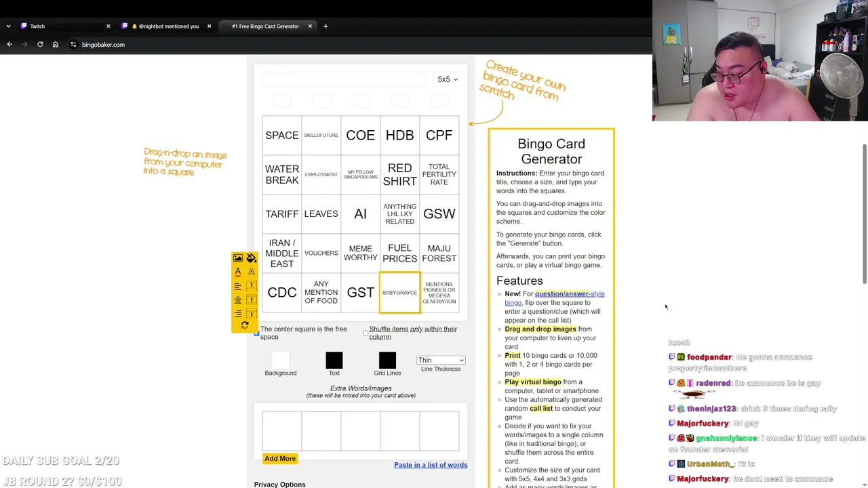Switch to the nightbot mentioned you tab
868x488 pixels.
point(166,26)
